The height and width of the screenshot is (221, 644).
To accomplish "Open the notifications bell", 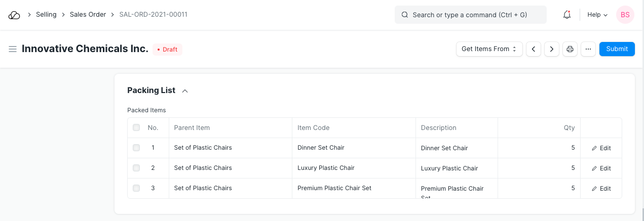I will pyautogui.click(x=567, y=15).
